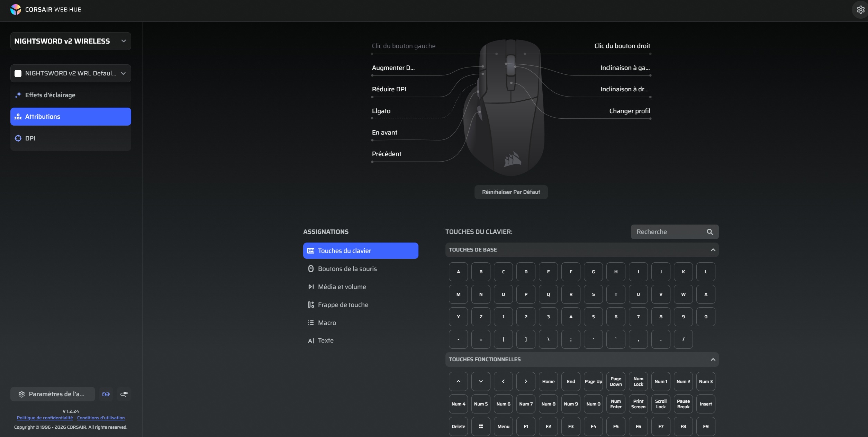This screenshot has width=868, height=437.
Task: Open the Macro assignment type
Action: 361,323
